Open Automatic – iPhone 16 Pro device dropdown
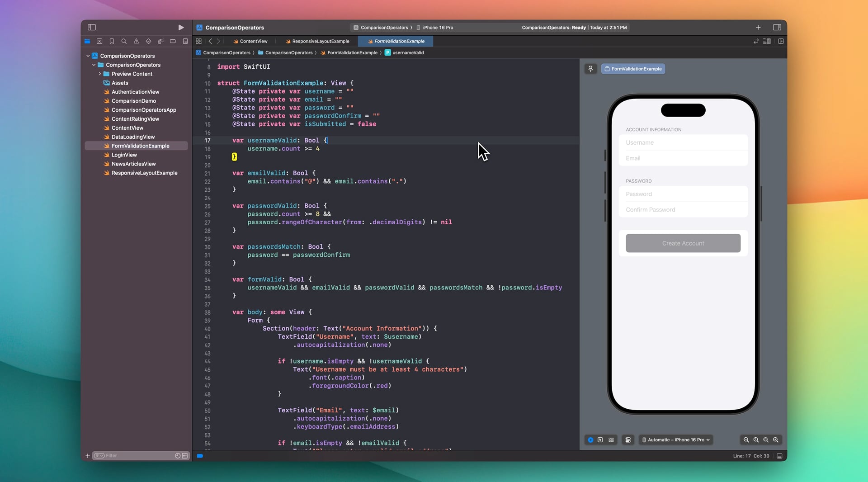This screenshot has height=482, width=868. [676, 440]
